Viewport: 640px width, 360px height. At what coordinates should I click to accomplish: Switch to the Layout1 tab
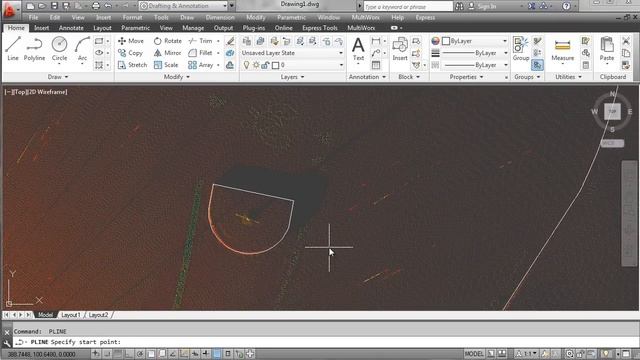click(x=71, y=315)
